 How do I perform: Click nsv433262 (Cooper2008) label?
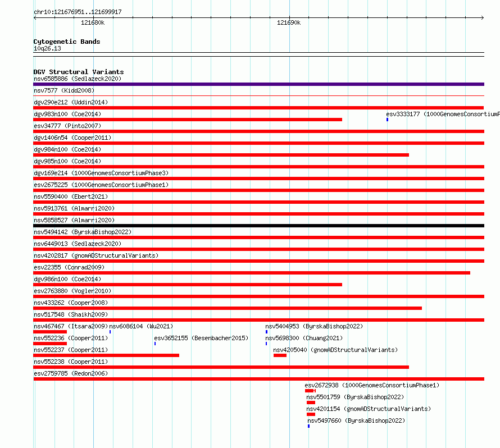pyautogui.click(x=71, y=303)
